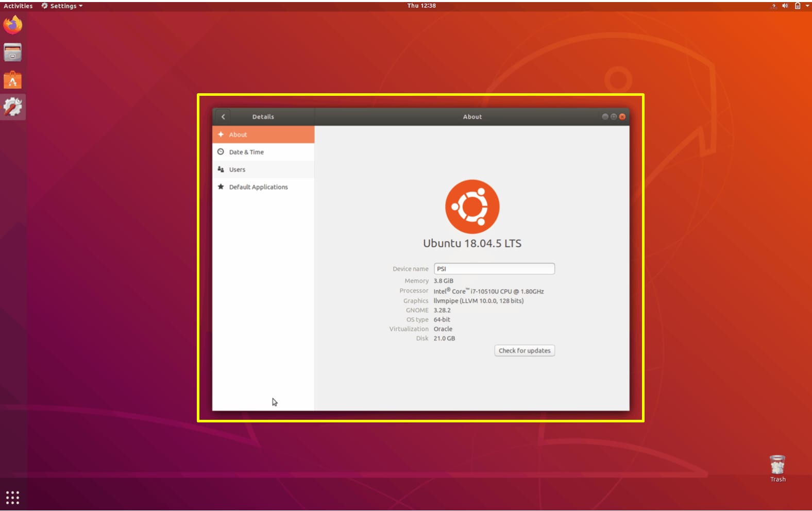Image resolution: width=812 pixels, height=511 pixels.
Task: Click the Memory label
Action: pos(417,281)
